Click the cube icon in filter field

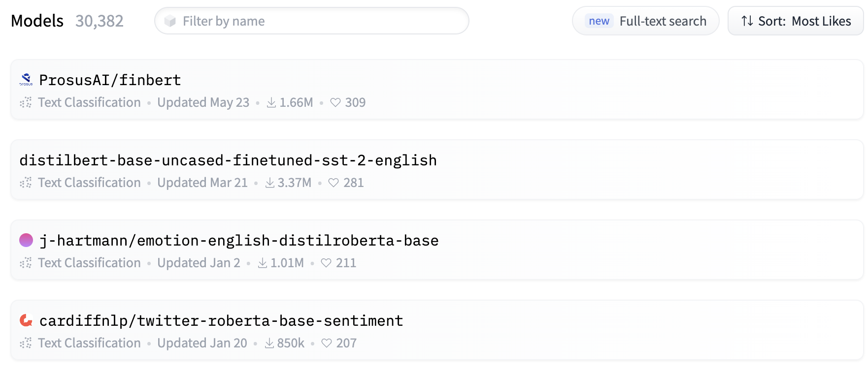pyautogui.click(x=170, y=21)
